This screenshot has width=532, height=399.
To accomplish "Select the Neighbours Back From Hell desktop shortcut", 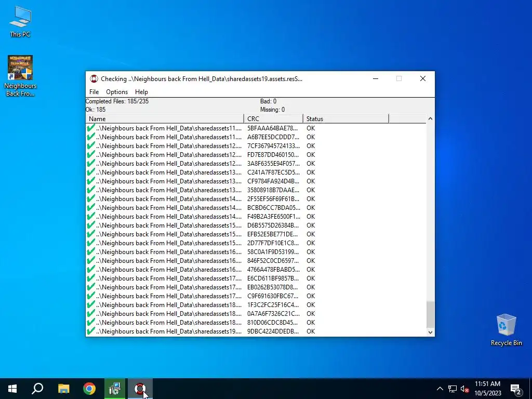I will click(20, 76).
